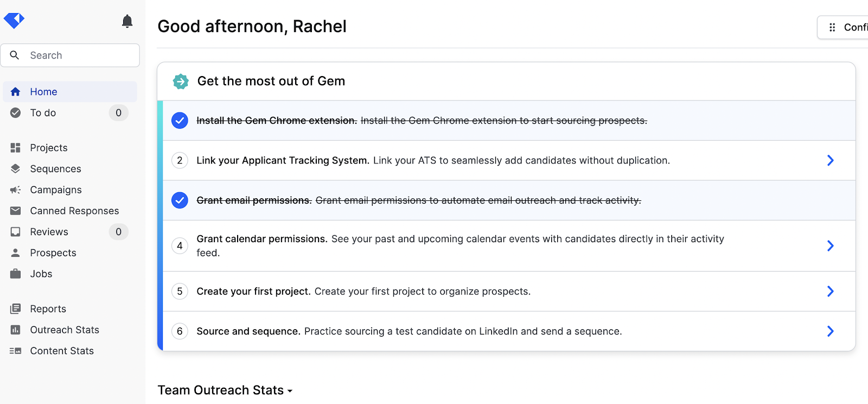The width and height of the screenshot is (868, 404).
Task: Select Campaigns megaphone icon
Action: pyautogui.click(x=15, y=190)
